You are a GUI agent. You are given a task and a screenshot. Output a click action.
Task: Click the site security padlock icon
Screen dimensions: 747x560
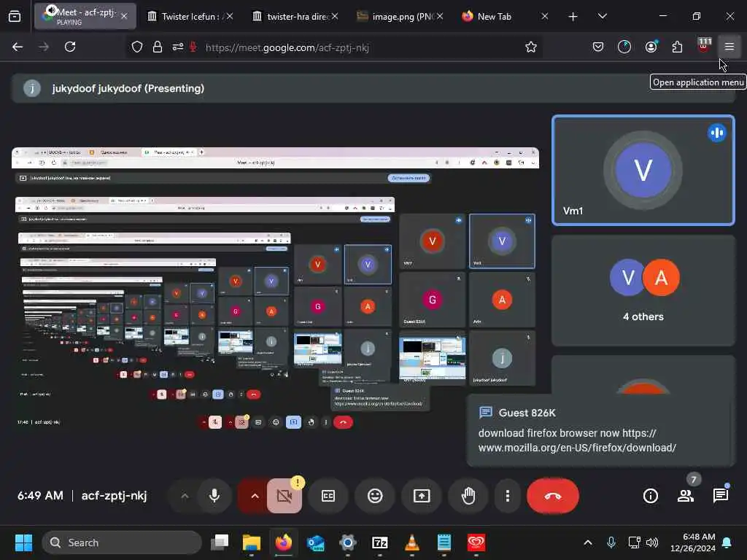coord(158,47)
